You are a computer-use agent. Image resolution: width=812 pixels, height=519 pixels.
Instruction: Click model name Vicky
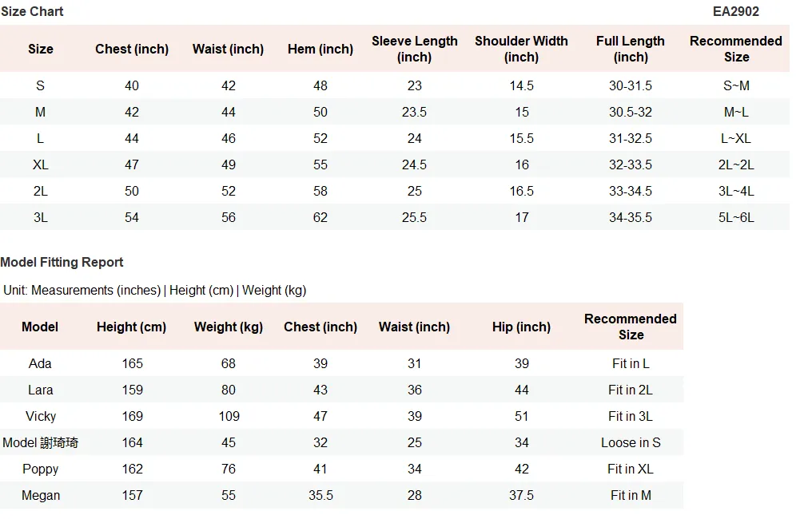point(41,417)
